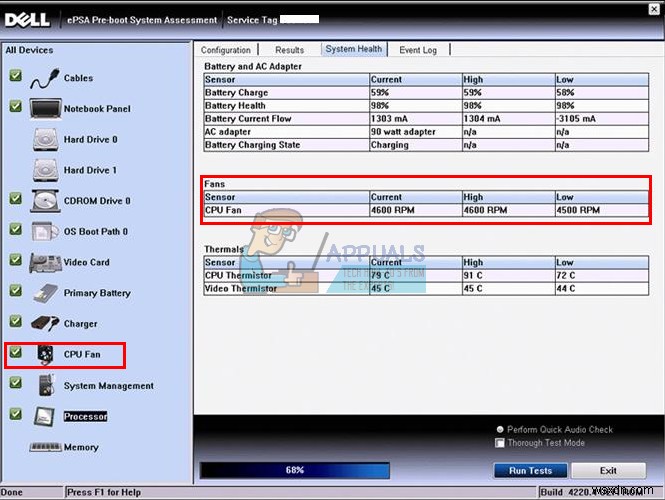Click the Battery Charging State 'Charging' value

(389, 145)
